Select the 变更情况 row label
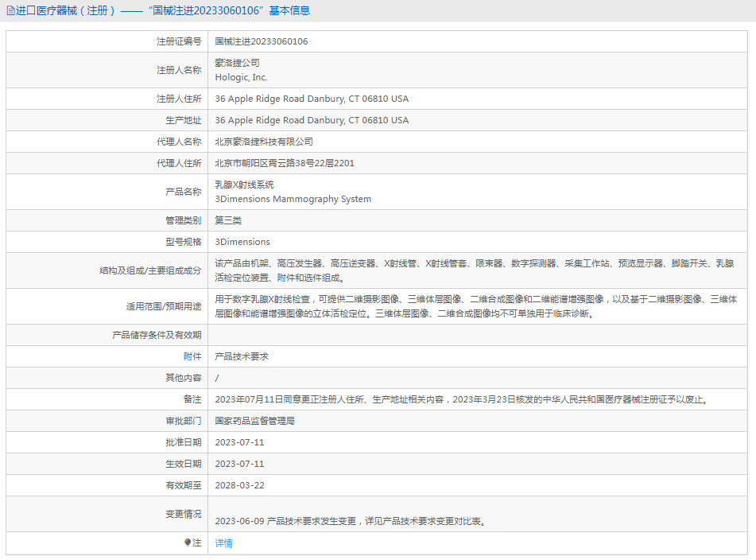The height and width of the screenshot is (560, 756). pos(183,514)
